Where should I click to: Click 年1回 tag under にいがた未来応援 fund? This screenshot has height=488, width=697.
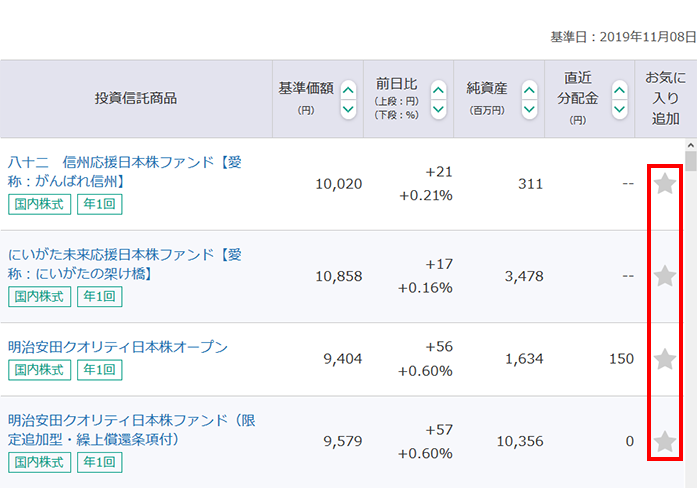point(100,296)
